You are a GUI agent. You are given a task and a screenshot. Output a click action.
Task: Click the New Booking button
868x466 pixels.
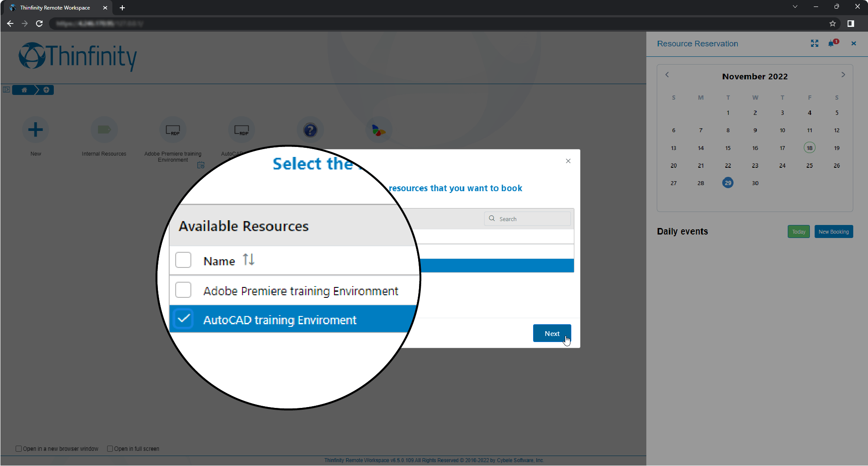point(833,231)
